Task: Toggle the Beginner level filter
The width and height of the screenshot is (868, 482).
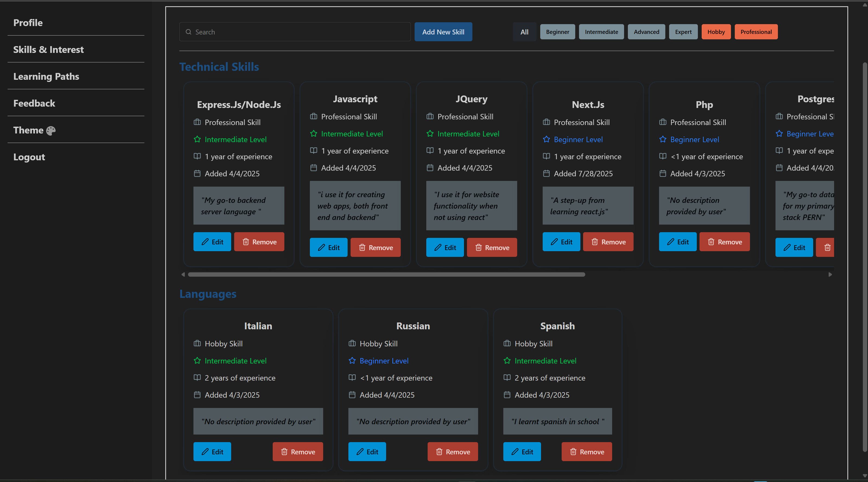Action: click(x=557, y=32)
